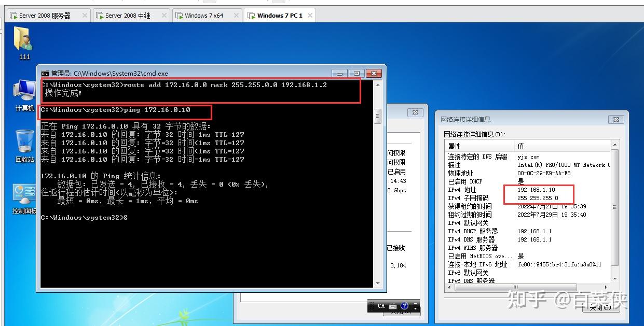This screenshot has width=644, height=326.
Task: Click the keyboard icon in language bar
Action: tap(393, 306)
